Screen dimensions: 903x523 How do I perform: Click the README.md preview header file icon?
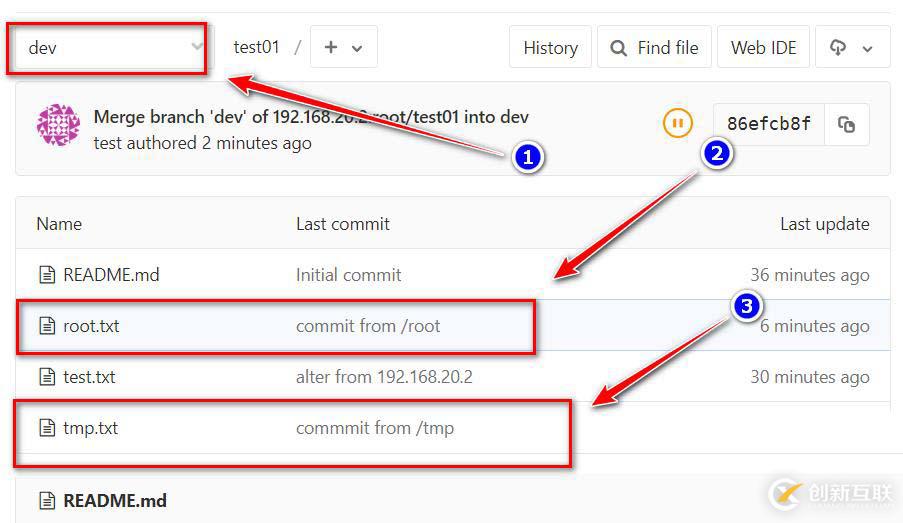[47, 501]
